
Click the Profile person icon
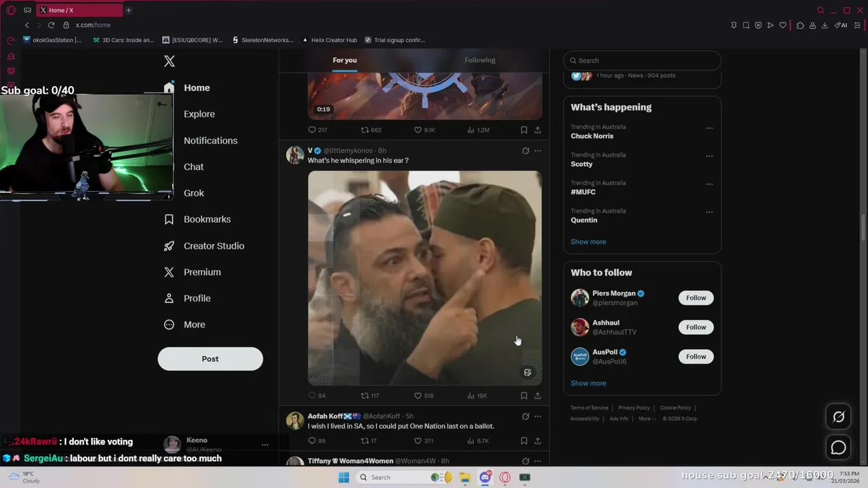tap(170, 298)
